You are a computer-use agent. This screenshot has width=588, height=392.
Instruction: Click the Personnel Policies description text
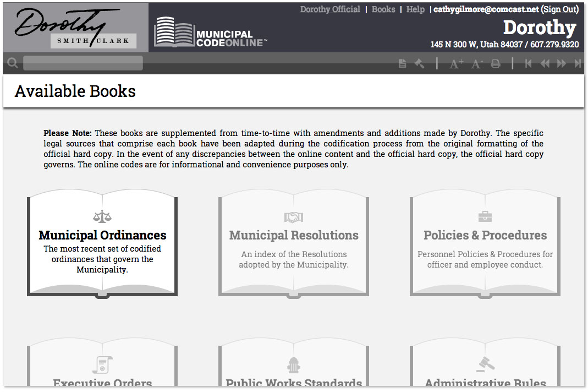pos(485,259)
